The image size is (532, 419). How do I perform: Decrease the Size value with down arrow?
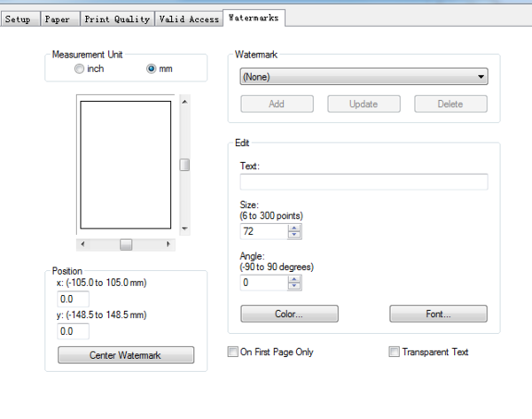click(x=294, y=236)
